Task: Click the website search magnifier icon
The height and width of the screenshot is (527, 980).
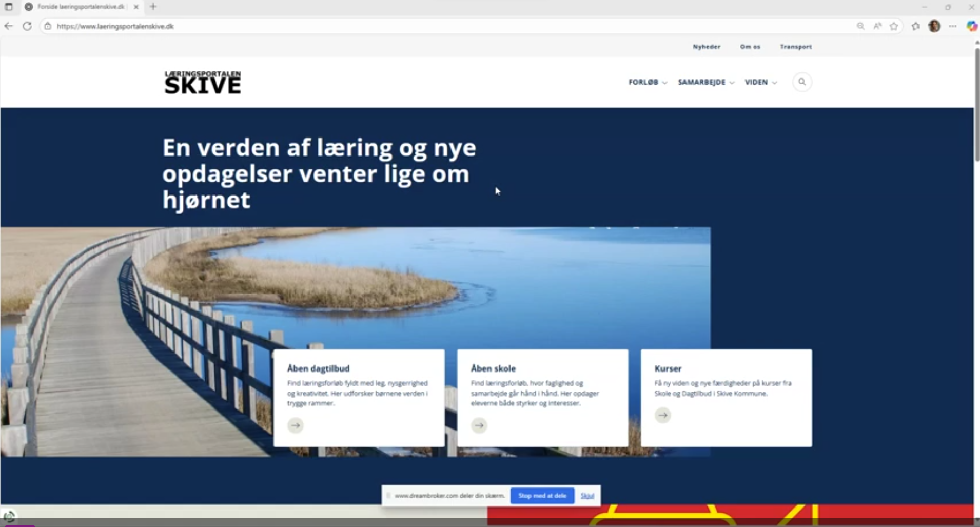Action: coord(802,82)
